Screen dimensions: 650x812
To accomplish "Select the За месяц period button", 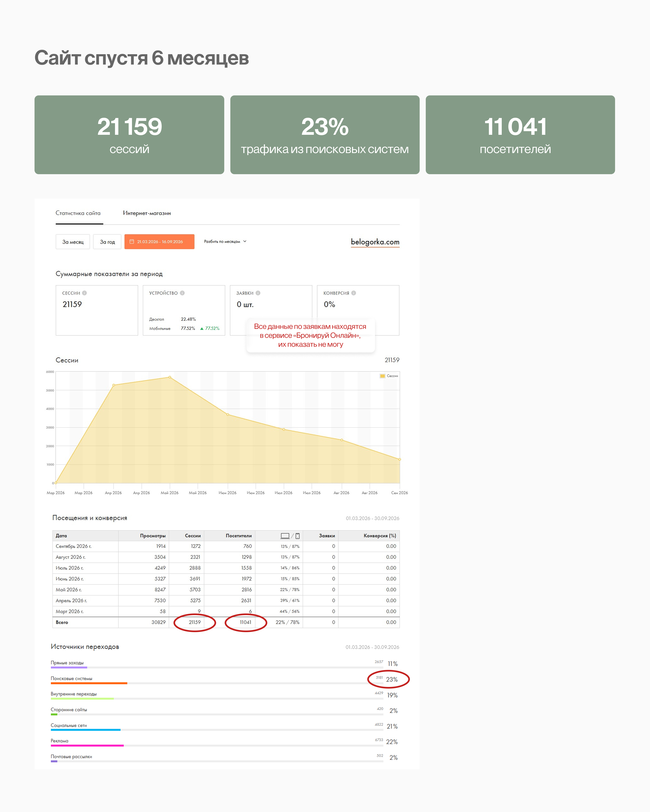I will click(x=73, y=242).
